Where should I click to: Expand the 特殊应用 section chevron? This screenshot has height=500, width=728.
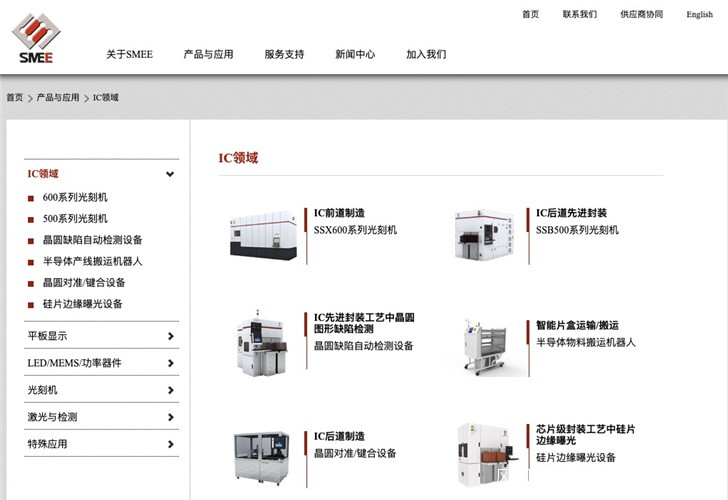pos(170,444)
